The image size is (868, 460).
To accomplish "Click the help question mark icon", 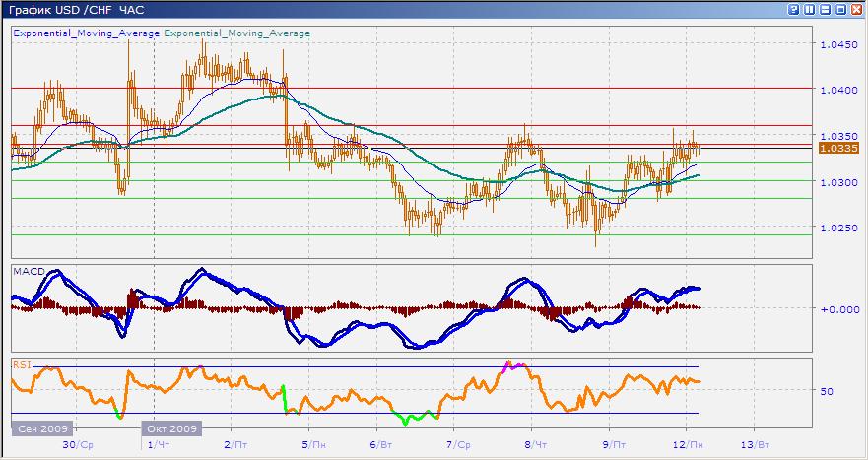I will [794, 9].
